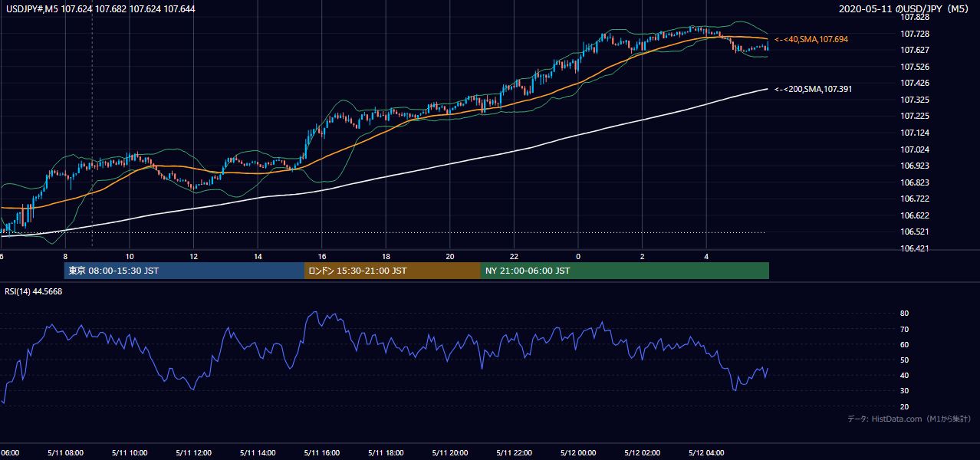Image resolution: width=980 pixels, height=460 pixels.
Task: Click RSI axis level 60
Action: 904,345
